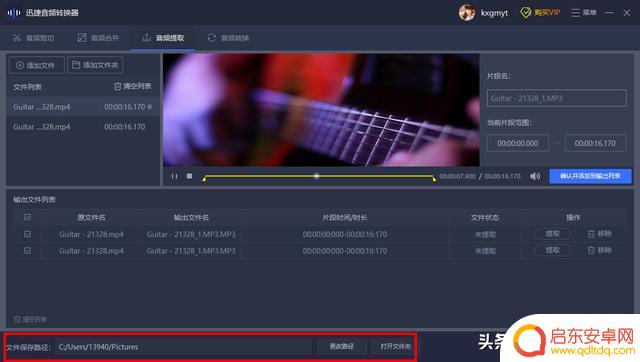Click the yellow start marker on timeline
Screen dimensions: 640x362
(x=204, y=178)
